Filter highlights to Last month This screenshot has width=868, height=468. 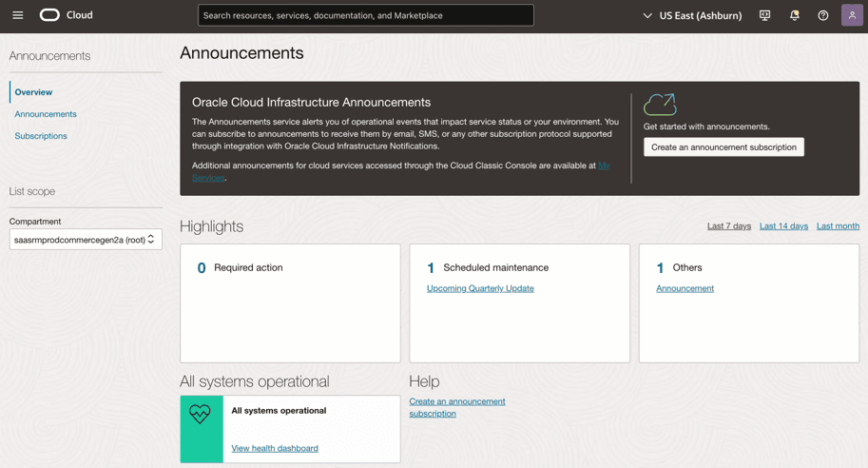tap(839, 226)
